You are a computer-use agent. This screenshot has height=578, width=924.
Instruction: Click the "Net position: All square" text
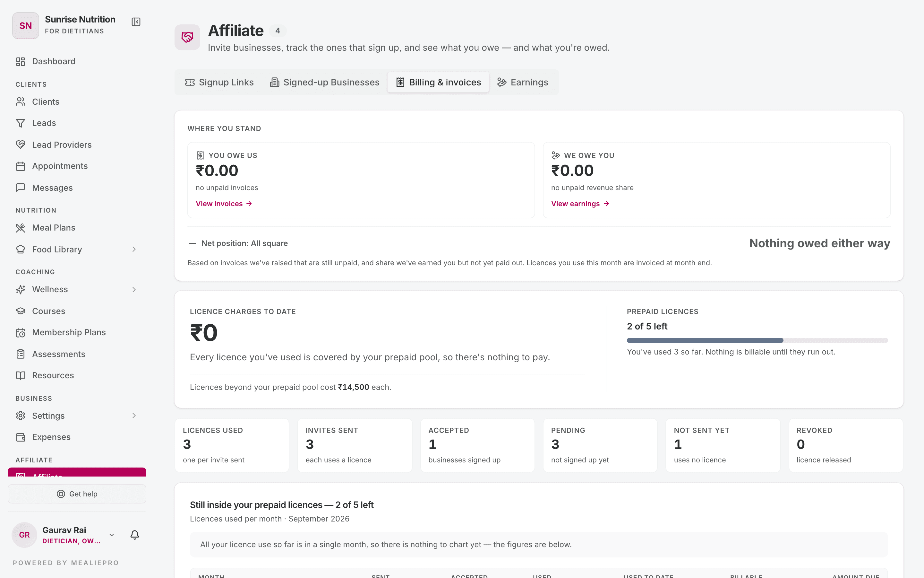[244, 243]
